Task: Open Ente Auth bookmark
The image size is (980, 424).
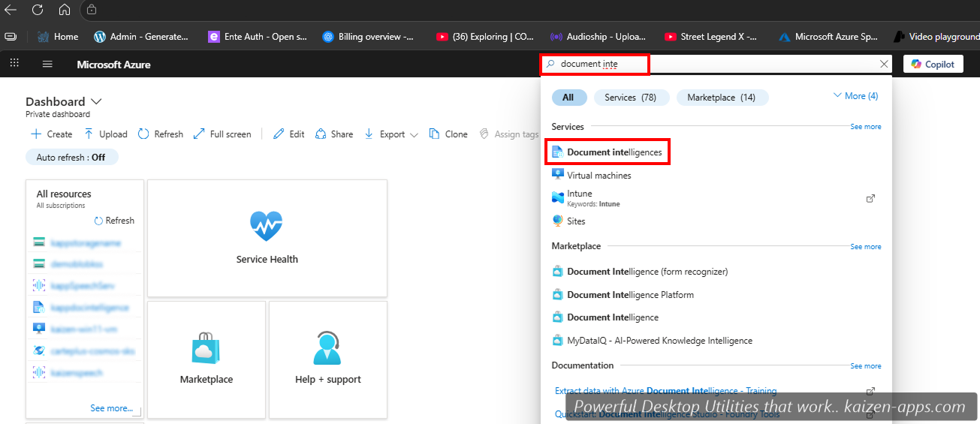Action: click(258, 36)
